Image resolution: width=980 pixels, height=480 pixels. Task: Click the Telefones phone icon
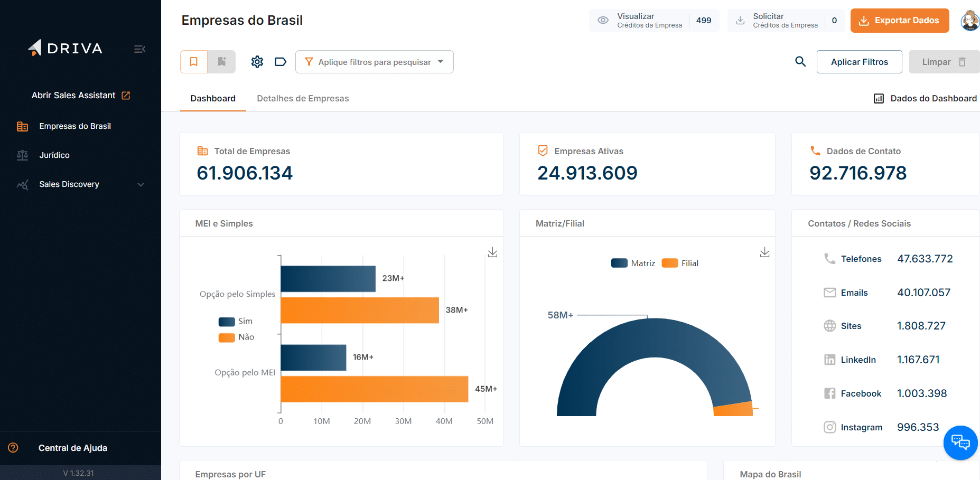(x=830, y=259)
